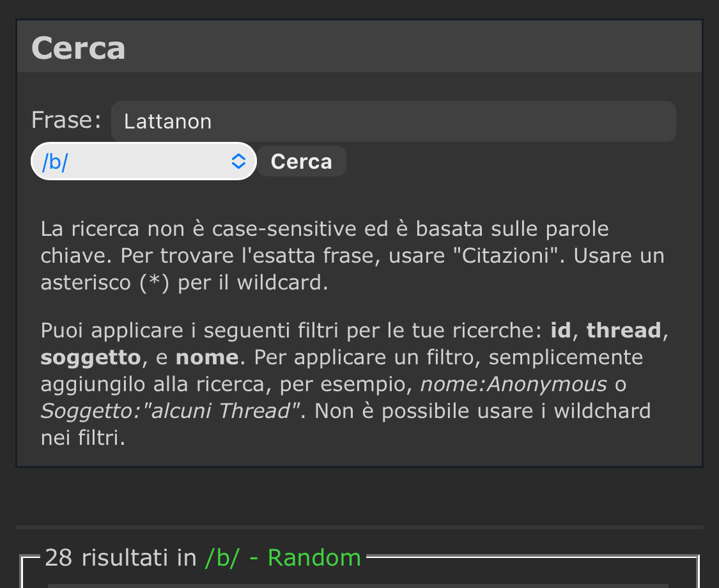This screenshot has height=588, width=719.
Task: Click the bold "id" filter word
Action: tap(561, 330)
